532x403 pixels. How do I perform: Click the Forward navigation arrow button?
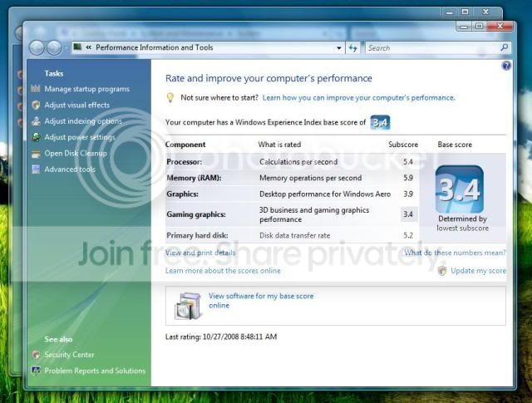tap(54, 48)
